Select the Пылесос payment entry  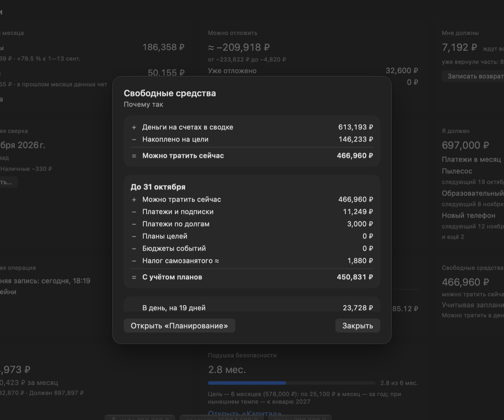(x=457, y=171)
